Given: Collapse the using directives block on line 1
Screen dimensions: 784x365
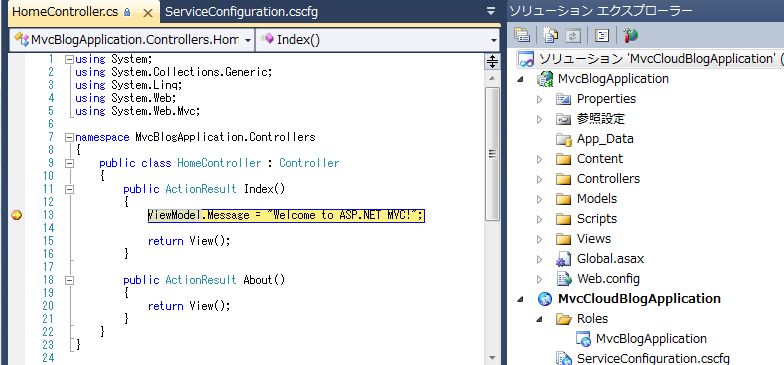Looking at the screenshot, I should tap(70, 59).
